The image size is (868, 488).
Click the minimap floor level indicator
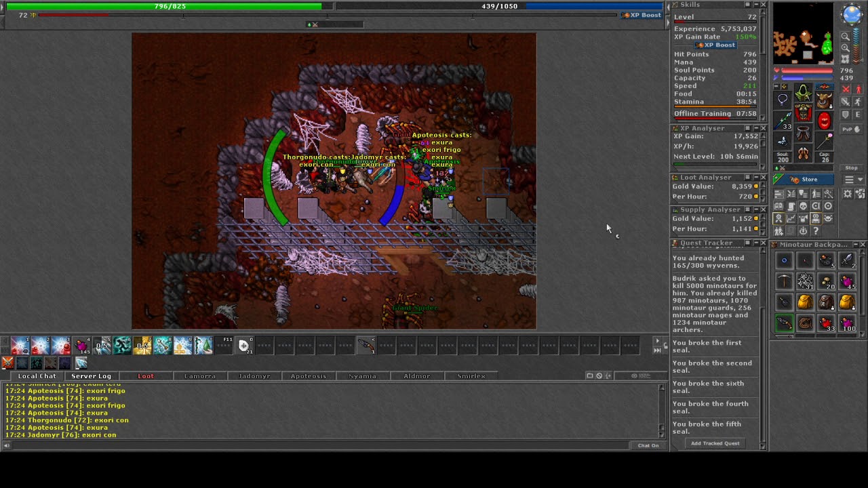point(856,45)
